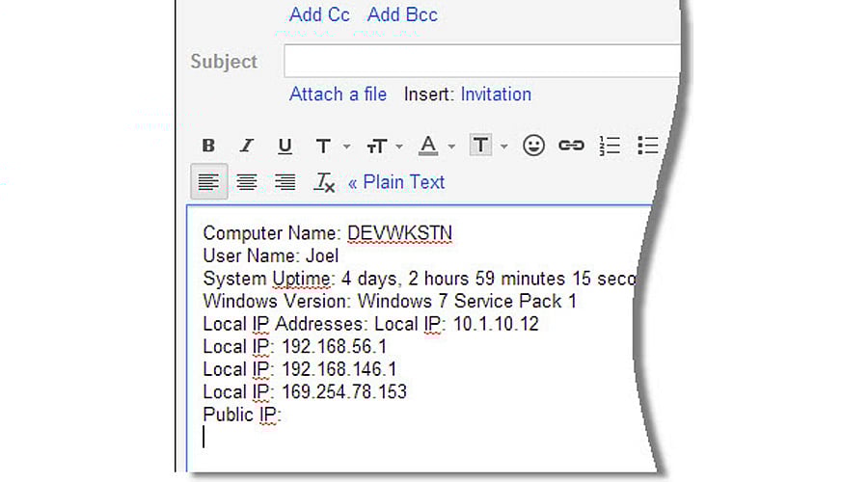Screen dimensions: 868x482
Task: Toggle underline formatting
Action: tap(285, 146)
